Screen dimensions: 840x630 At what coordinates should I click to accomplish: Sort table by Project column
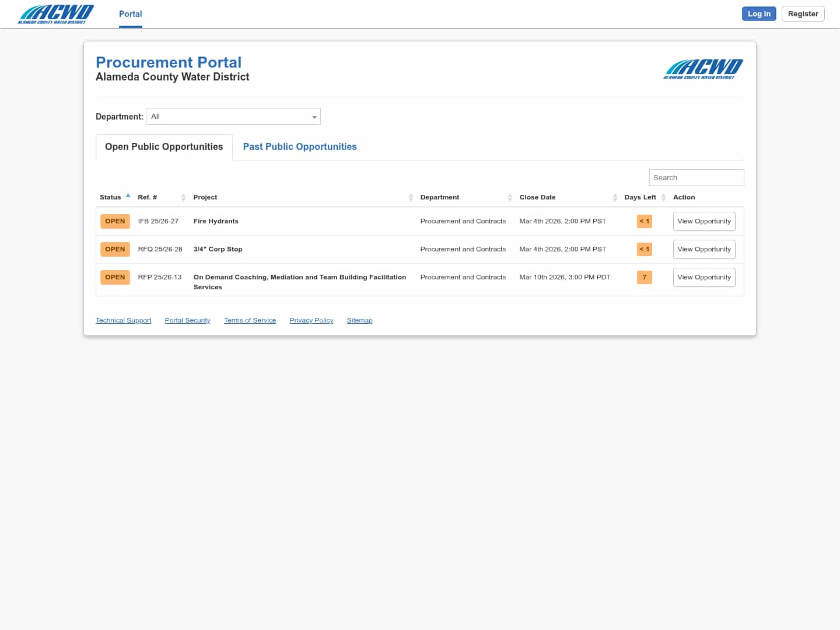click(x=303, y=197)
